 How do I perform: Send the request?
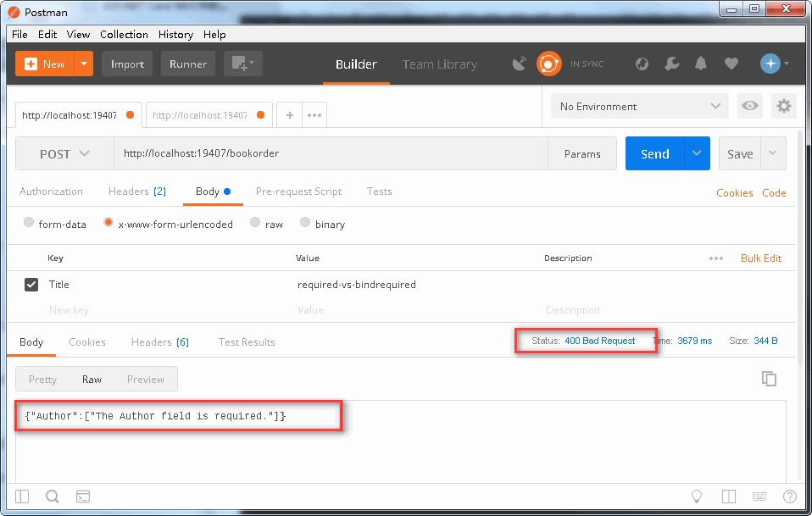coord(654,153)
